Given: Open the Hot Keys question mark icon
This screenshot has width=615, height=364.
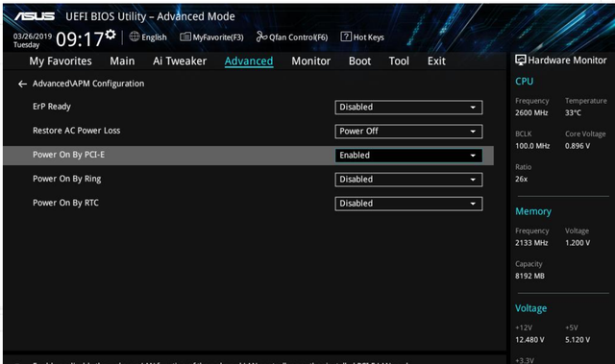Looking at the screenshot, I should [x=346, y=36].
